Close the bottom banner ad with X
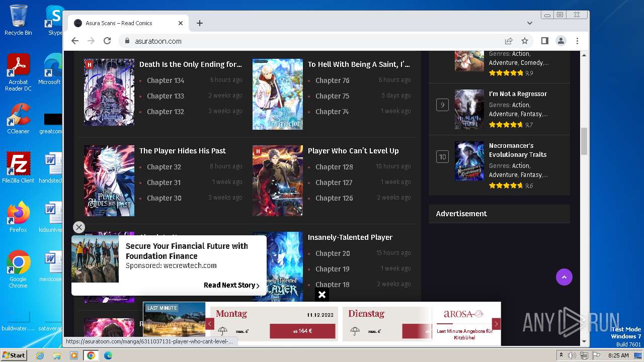 (322, 295)
